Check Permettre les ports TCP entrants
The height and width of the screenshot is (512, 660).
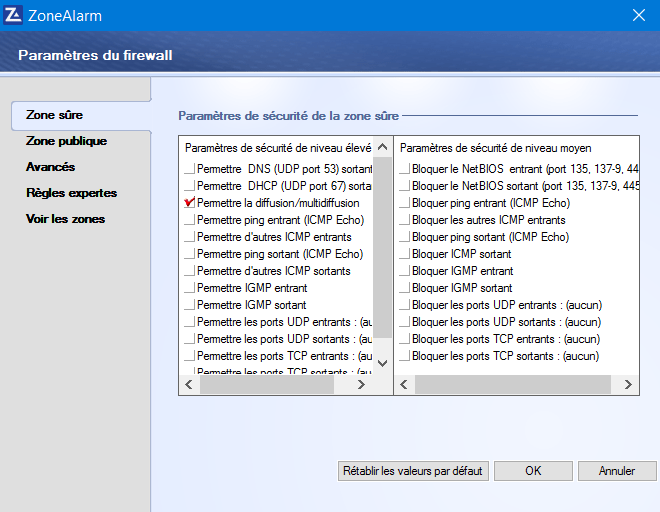(189, 356)
